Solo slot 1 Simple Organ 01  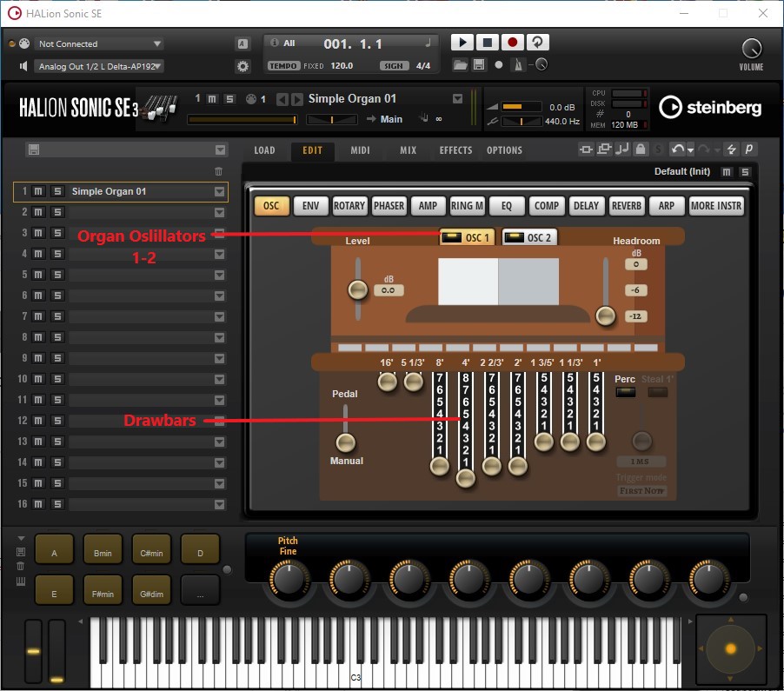(57, 191)
